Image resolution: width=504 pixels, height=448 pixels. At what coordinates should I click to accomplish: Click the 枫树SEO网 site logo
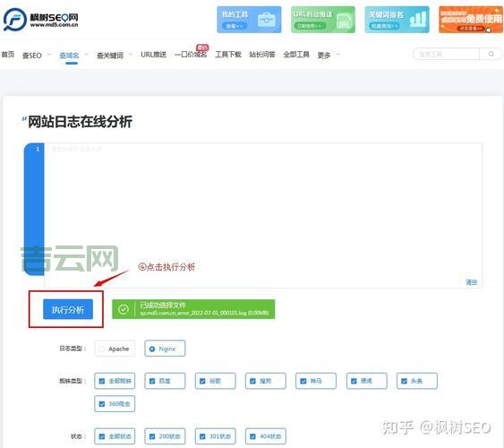point(41,20)
